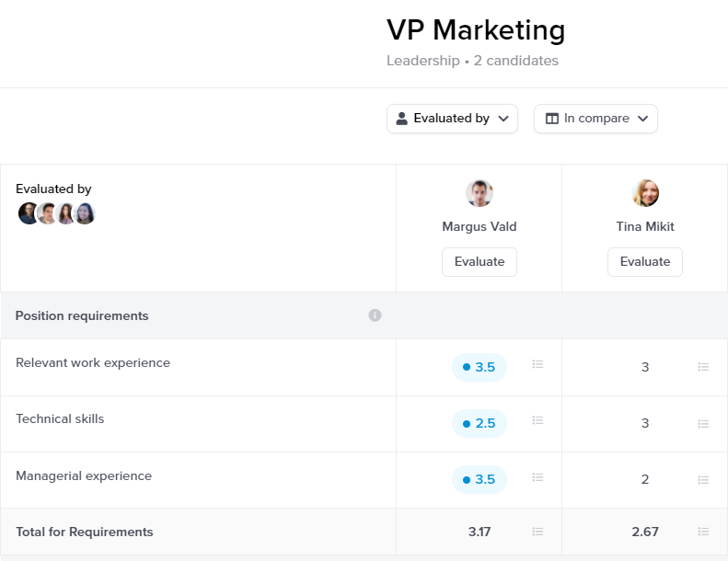This screenshot has width=728, height=561.
Task: Click the info icon beside Position requirements
Action: coord(375,315)
